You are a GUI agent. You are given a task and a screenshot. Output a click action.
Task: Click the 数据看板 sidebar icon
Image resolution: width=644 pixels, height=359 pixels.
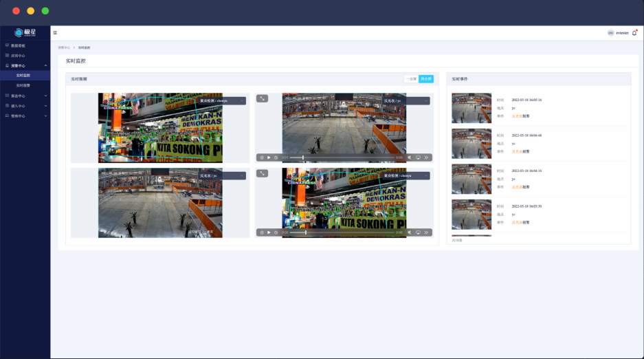[x=7, y=45]
